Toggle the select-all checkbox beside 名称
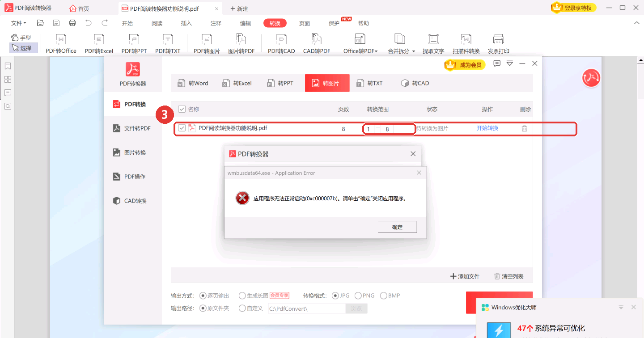Image resolution: width=644 pixels, height=338 pixels. [x=182, y=109]
